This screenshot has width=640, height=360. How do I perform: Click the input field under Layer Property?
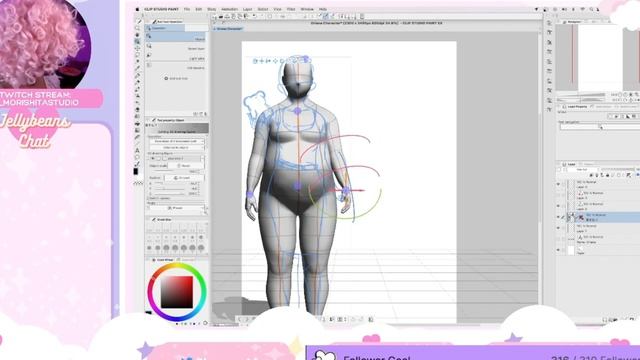tap(599, 127)
